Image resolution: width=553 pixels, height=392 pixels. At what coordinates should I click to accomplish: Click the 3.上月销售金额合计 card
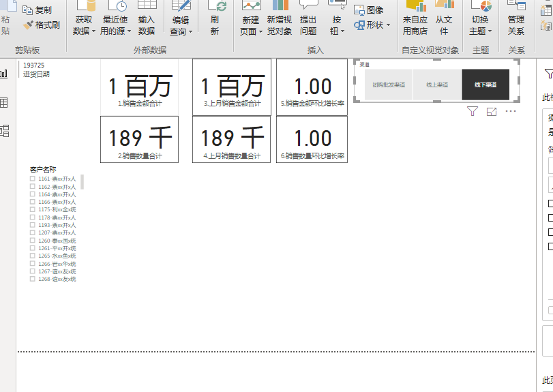(232, 87)
